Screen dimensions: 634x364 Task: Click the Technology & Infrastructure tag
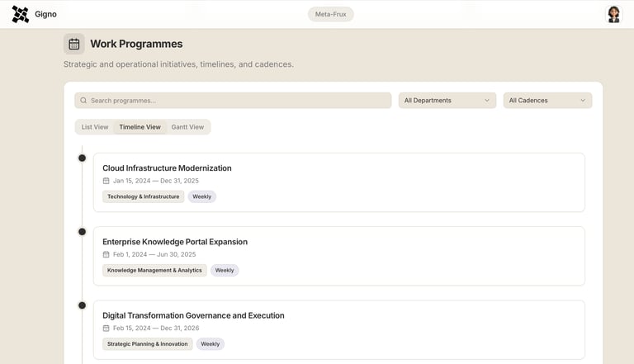[x=143, y=196]
